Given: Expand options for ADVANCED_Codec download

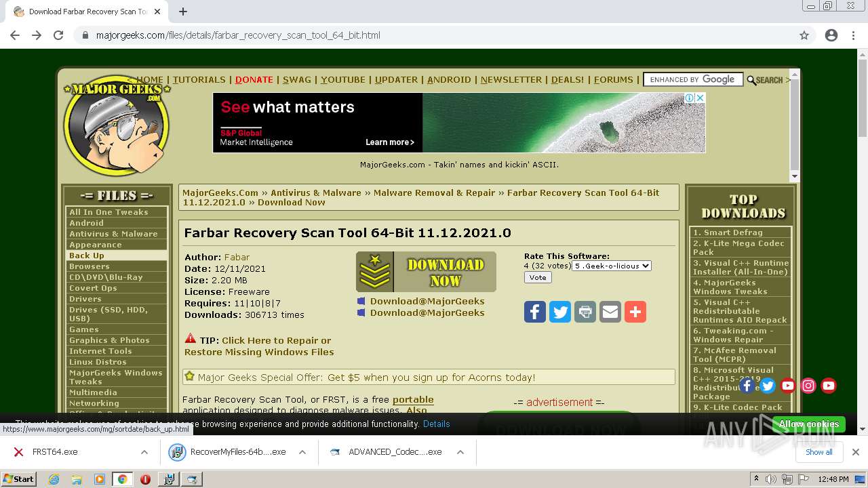Looking at the screenshot, I should coord(460,452).
